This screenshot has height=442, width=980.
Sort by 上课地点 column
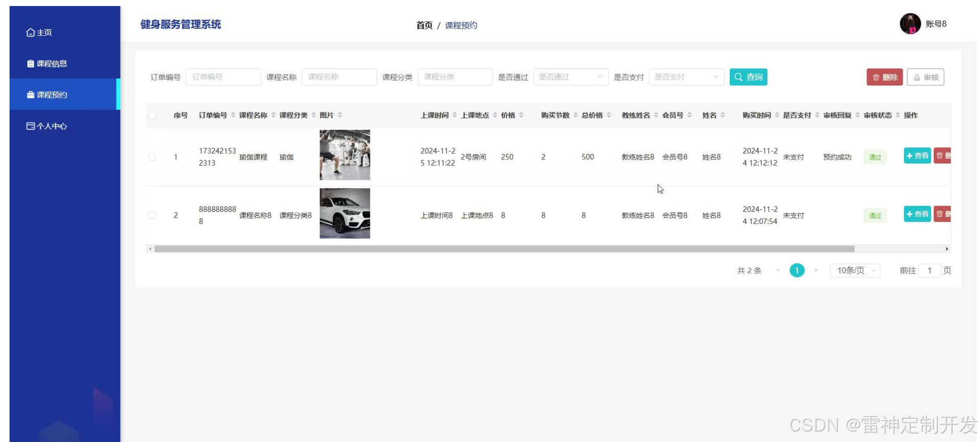(495, 115)
